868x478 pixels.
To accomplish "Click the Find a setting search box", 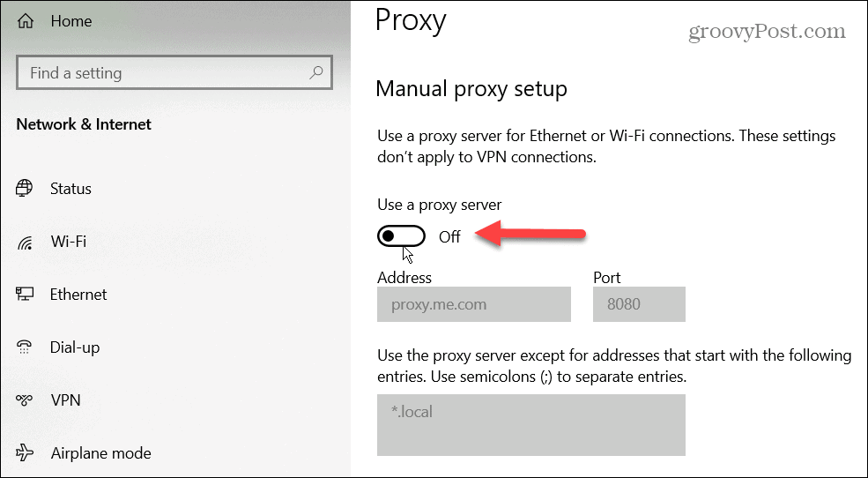I will [174, 72].
